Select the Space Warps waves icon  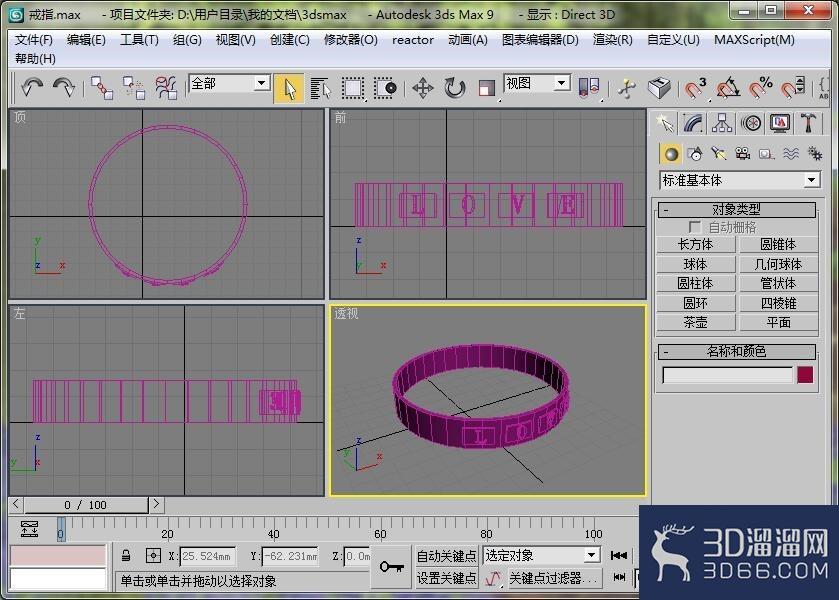(x=791, y=154)
